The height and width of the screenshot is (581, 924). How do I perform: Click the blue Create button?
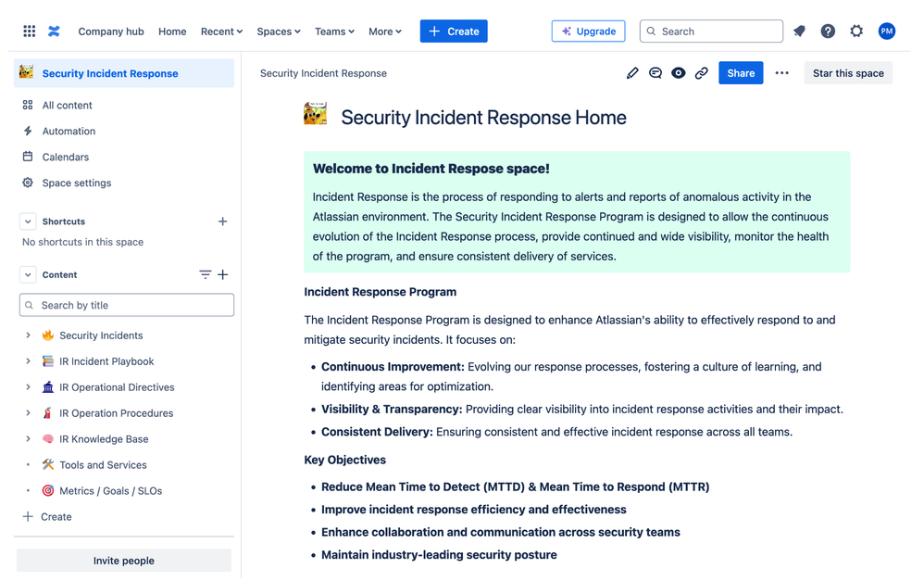[454, 32]
